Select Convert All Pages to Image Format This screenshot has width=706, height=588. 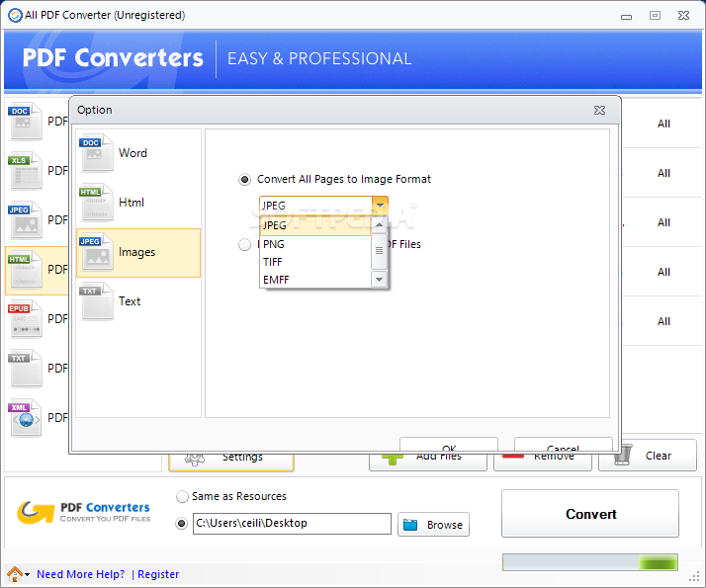coord(244,180)
